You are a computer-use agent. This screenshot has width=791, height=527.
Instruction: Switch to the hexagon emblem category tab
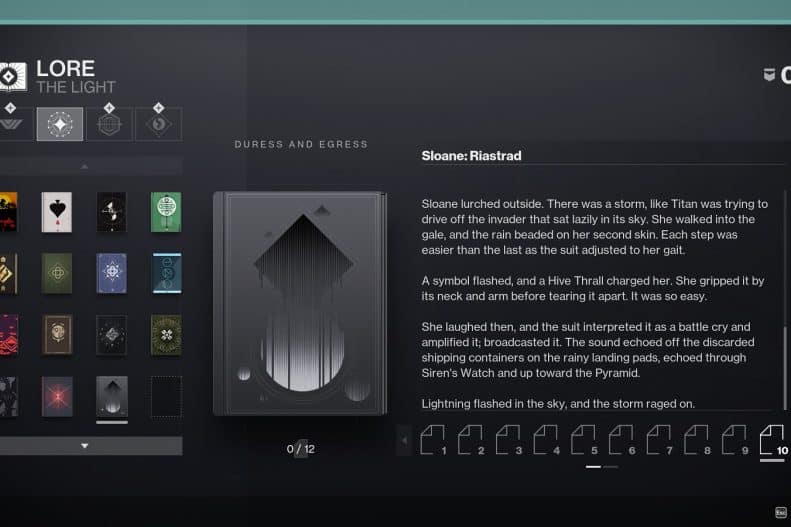[x=109, y=124]
